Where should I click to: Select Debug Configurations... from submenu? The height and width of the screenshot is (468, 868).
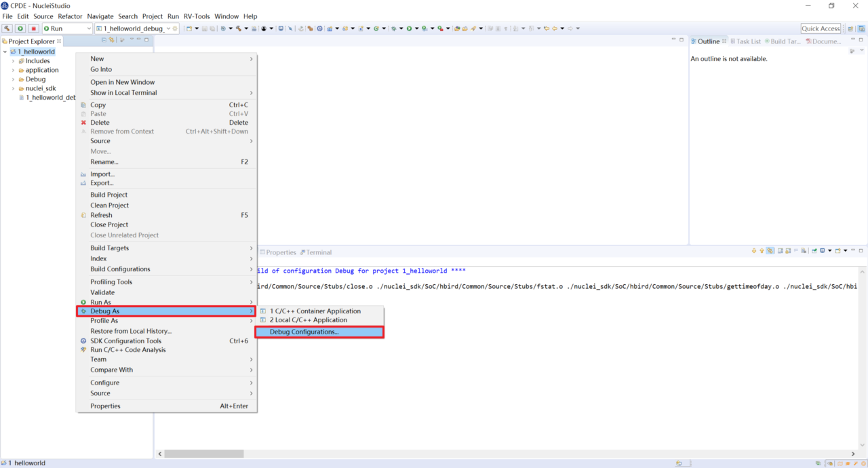pos(304,332)
